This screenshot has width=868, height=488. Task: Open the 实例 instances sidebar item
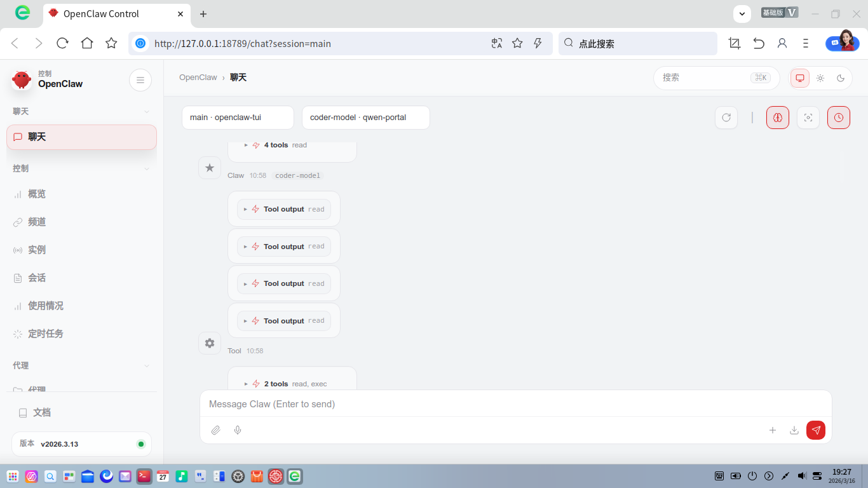pyautogui.click(x=81, y=250)
